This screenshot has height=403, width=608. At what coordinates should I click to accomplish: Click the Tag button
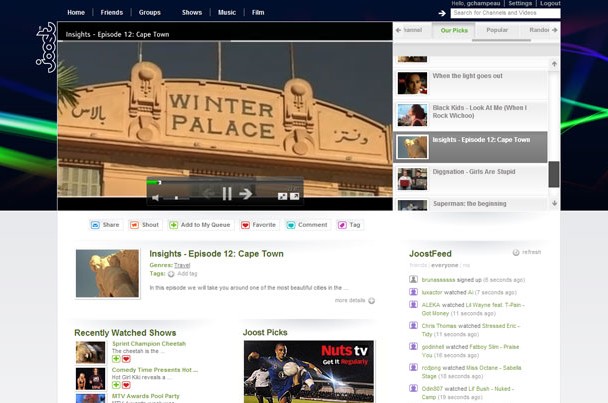pyautogui.click(x=349, y=225)
